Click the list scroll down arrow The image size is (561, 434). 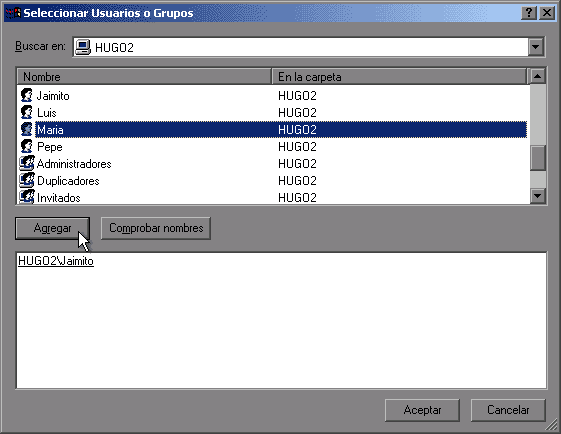(537, 195)
